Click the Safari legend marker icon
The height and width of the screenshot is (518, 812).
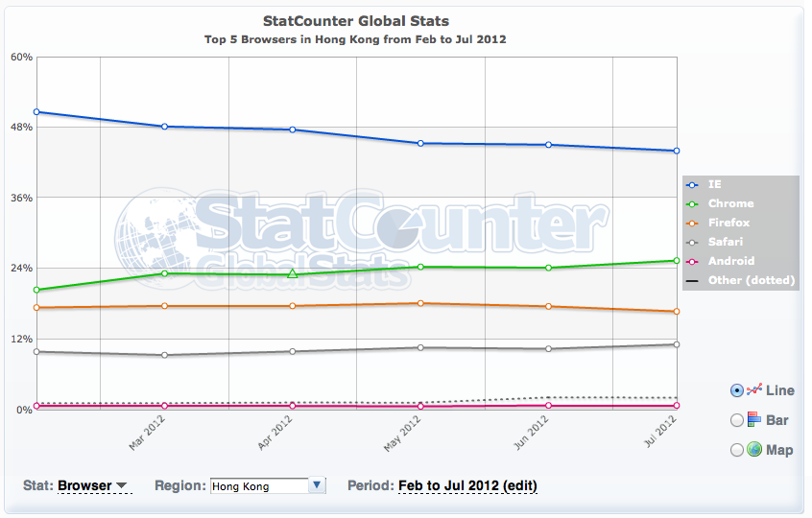pos(692,242)
